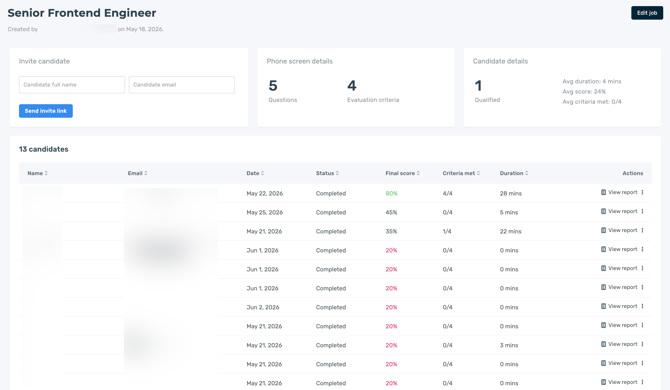The width and height of the screenshot is (670, 390).
Task: Click the Phone screen details heading
Action: click(x=300, y=62)
